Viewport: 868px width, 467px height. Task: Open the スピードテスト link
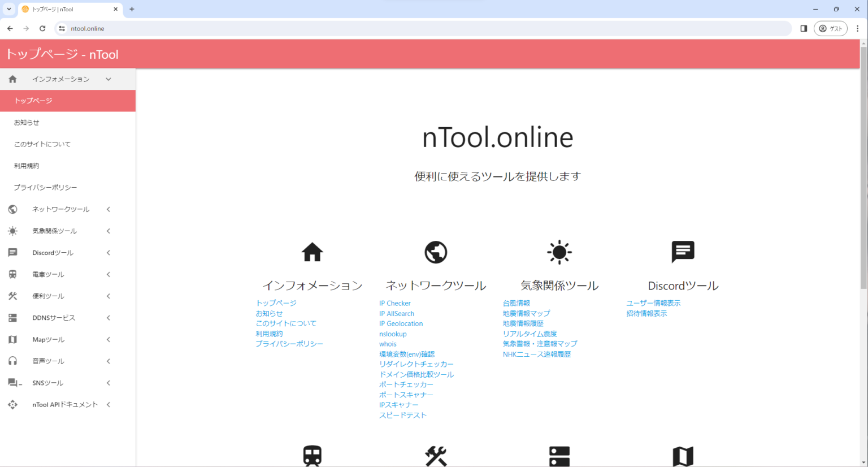click(x=403, y=414)
